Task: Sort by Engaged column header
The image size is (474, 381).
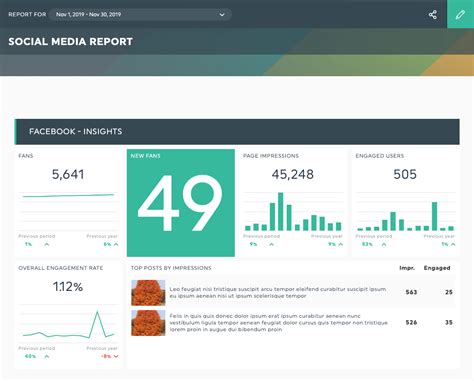Action: click(437, 268)
